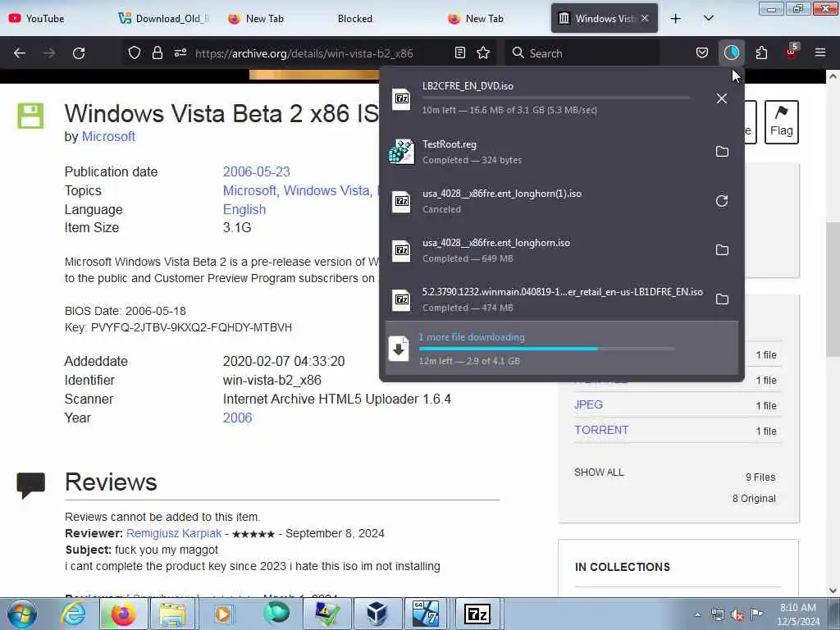Open the JPEG download option

point(588,405)
